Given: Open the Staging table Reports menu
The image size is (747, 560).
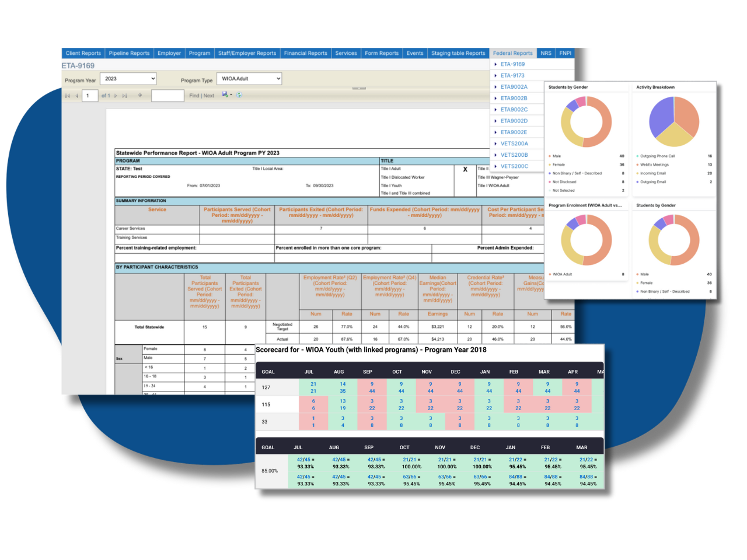Looking at the screenshot, I should [458, 53].
